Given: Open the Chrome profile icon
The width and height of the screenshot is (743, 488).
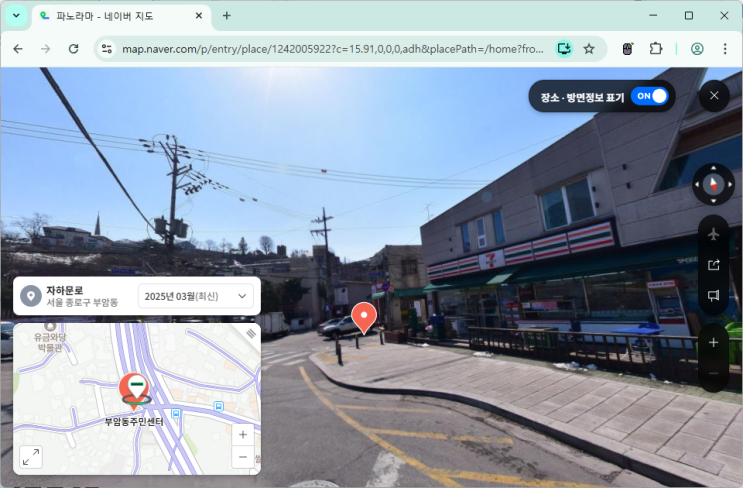Looking at the screenshot, I should coord(697,49).
